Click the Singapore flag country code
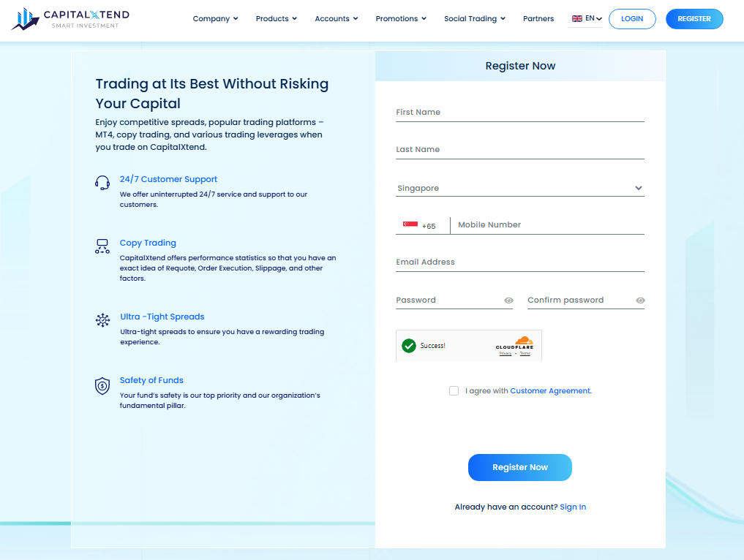The width and height of the screenshot is (744, 560). [x=410, y=224]
